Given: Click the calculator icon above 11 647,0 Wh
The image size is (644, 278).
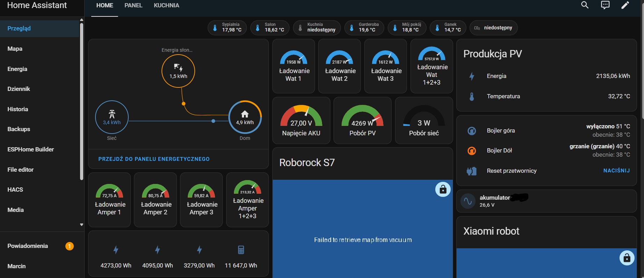Looking at the screenshot, I should coord(241,250).
